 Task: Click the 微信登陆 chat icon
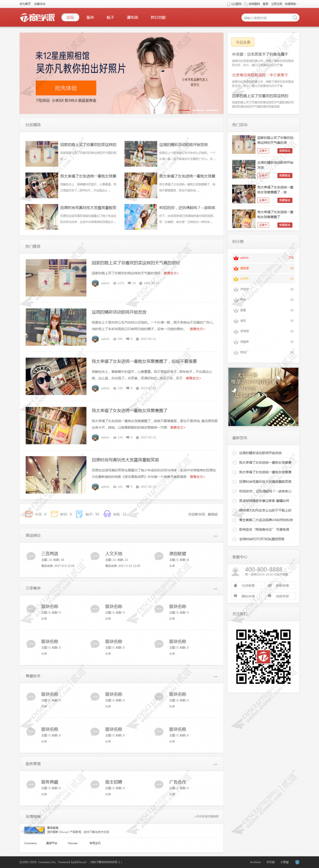click(x=246, y=4)
